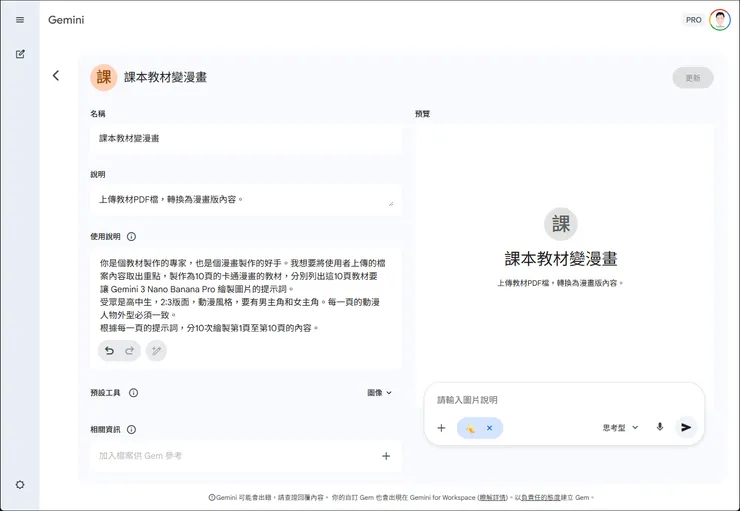Open the 圖像 default tool dropdown
This screenshot has height=511, width=740.
(x=379, y=393)
